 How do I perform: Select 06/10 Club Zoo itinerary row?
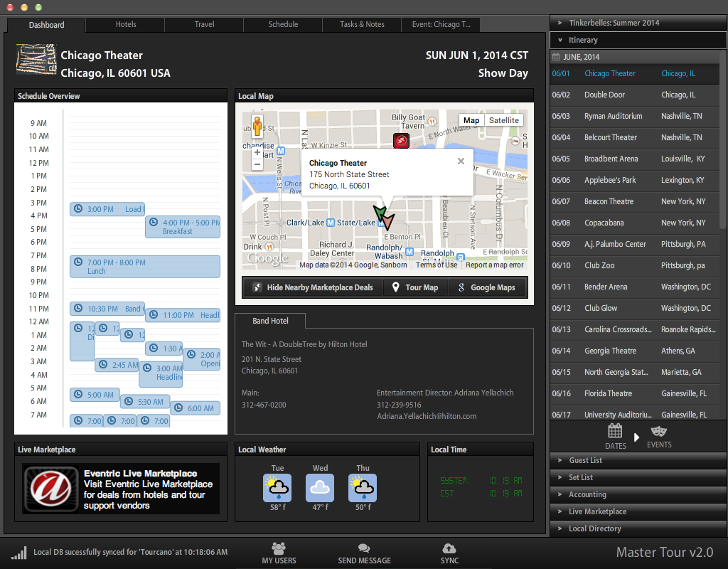click(x=635, y=266)
